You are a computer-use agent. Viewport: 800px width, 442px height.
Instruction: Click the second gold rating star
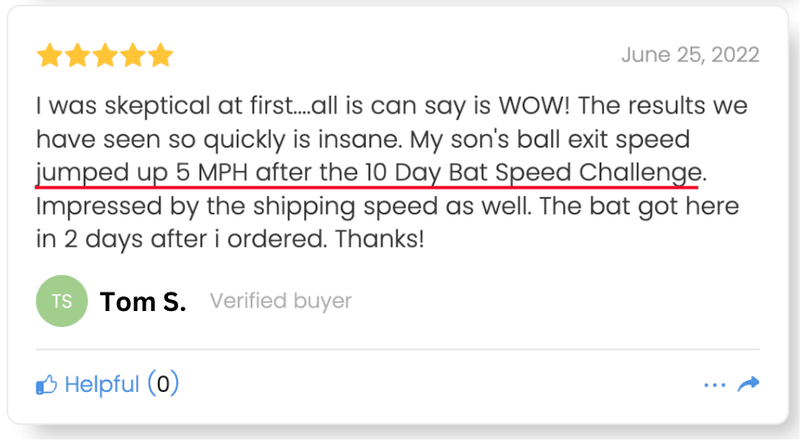coord(77,56)
